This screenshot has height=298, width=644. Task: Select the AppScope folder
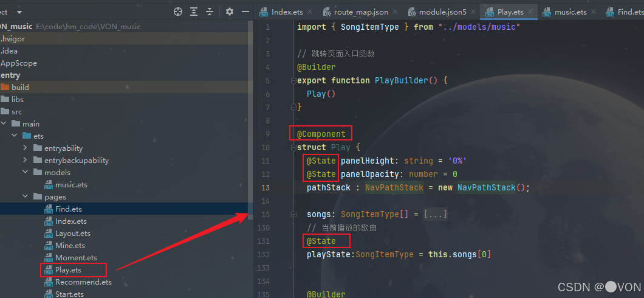pyautogui.click(x=18, y=63)
